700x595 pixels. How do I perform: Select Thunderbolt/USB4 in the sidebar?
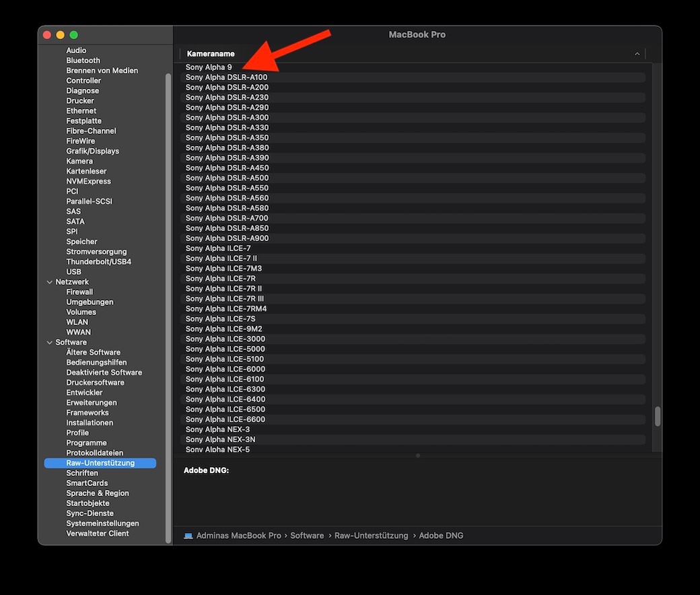click(99, 262)
